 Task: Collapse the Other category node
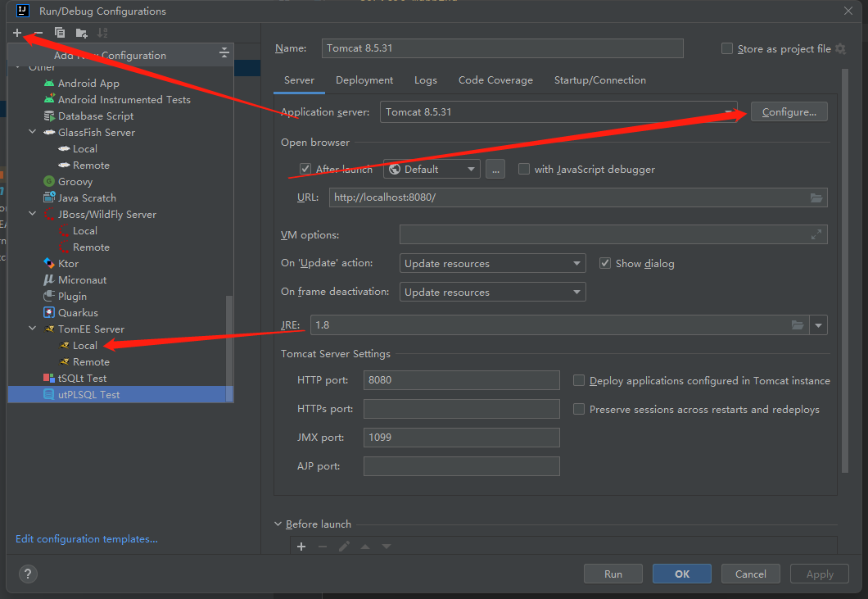point(18,67)
